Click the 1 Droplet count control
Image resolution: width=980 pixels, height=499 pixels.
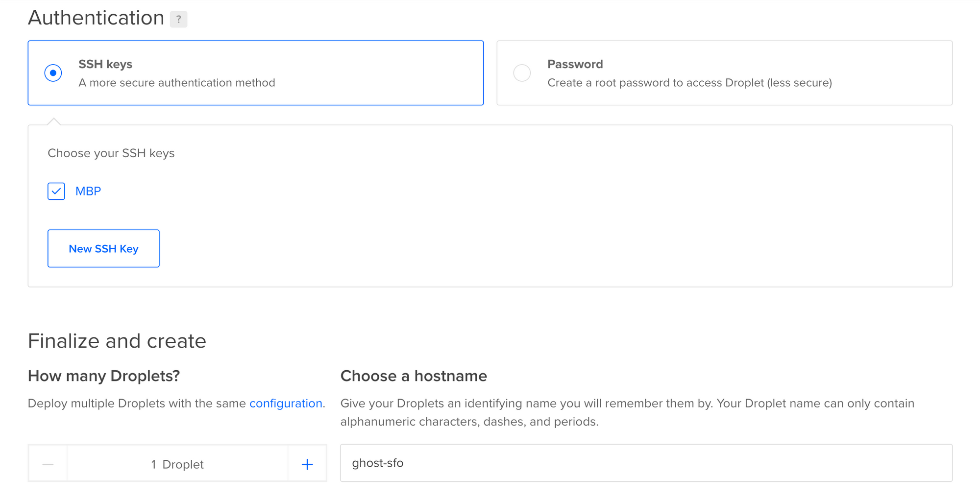coord(177,464)
